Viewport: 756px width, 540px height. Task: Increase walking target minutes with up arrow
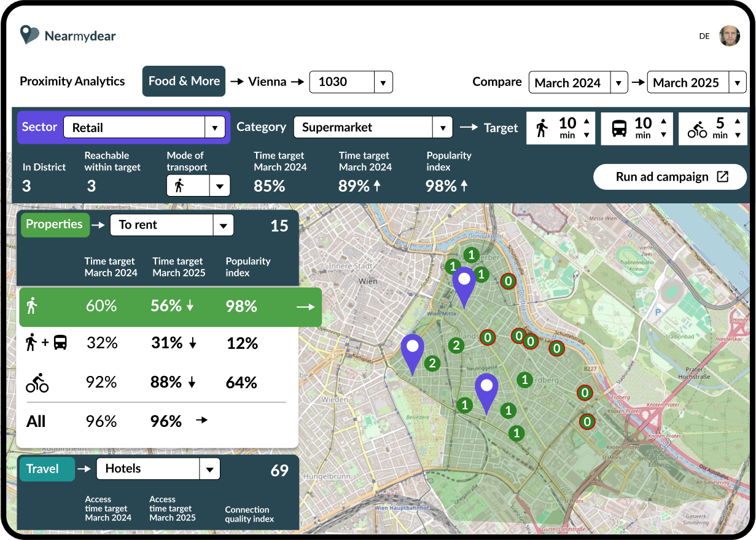[586, 120]
